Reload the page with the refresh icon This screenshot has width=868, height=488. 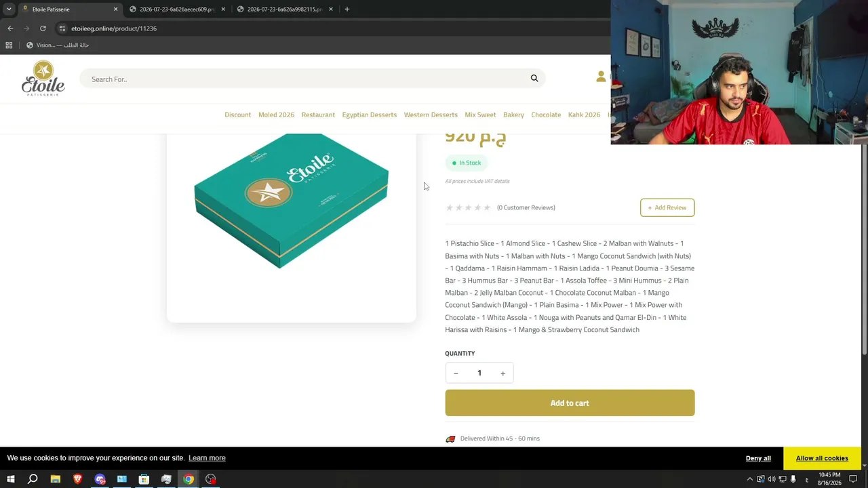(43, 28)
